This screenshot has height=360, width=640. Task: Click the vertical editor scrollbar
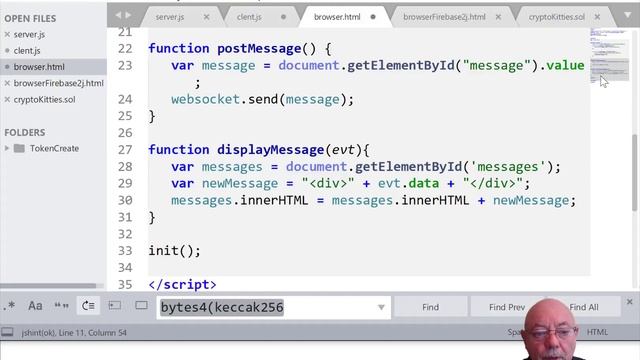pos(635,172)
